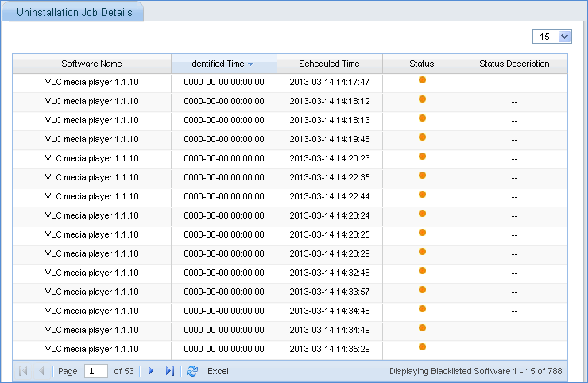Export table to Excel
This screenshot has width=588, height=383.
click(218, 371)
